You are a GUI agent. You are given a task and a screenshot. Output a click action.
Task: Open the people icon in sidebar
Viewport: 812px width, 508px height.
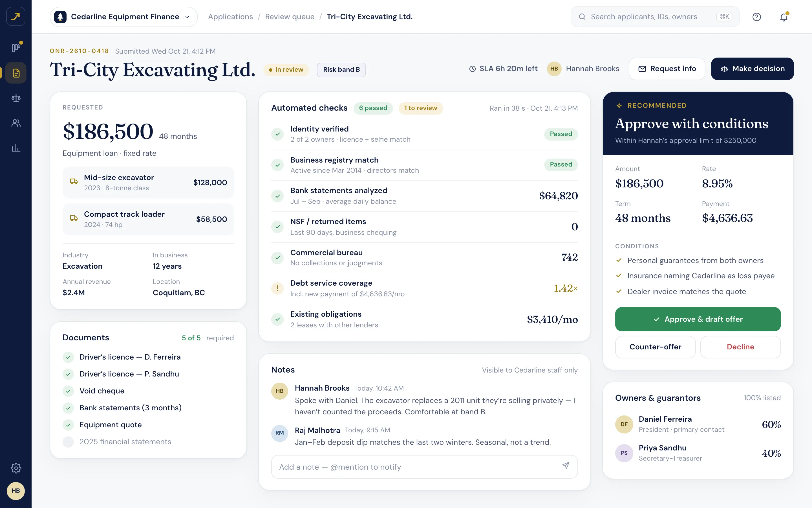coord(16,123)
